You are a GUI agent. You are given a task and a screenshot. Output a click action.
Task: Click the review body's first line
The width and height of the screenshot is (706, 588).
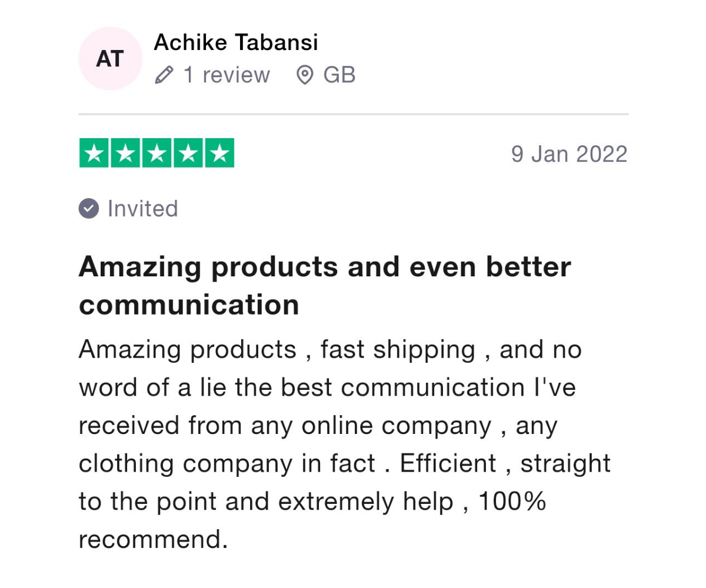tap(330, 350)
